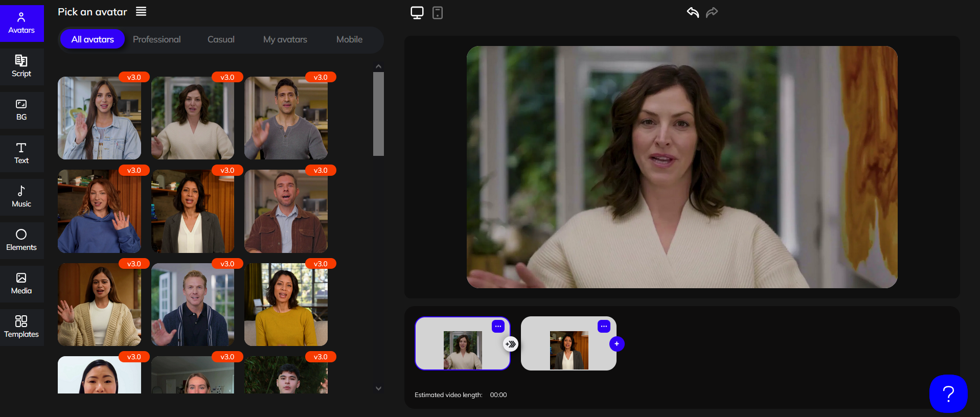Open the BG background panel

[21, 110]
